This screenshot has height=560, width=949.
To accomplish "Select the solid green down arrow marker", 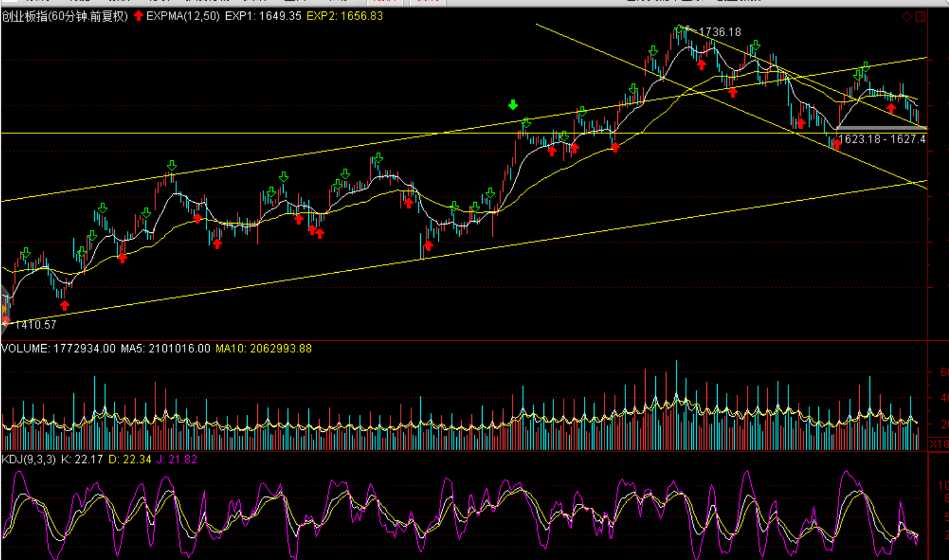I will click(x=513, y=105).
